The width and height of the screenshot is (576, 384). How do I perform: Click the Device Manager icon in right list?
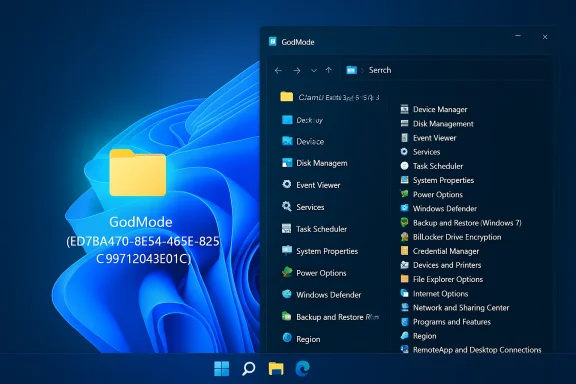(404, 109)
